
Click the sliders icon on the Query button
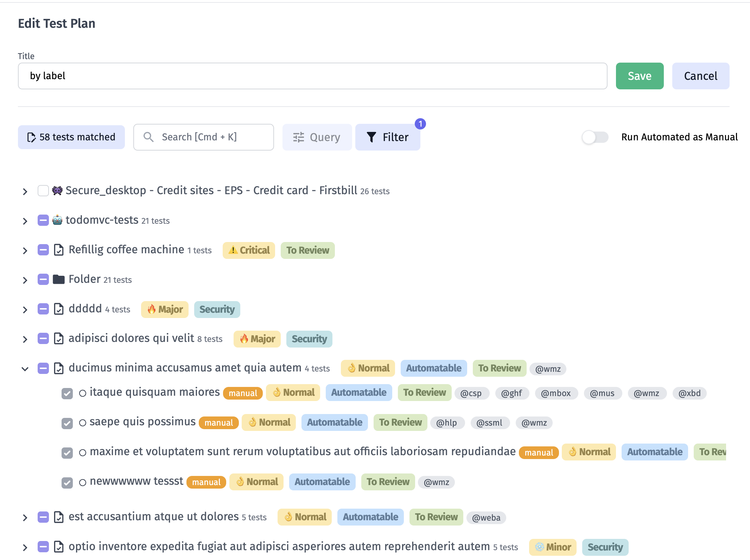coord(299,137)
